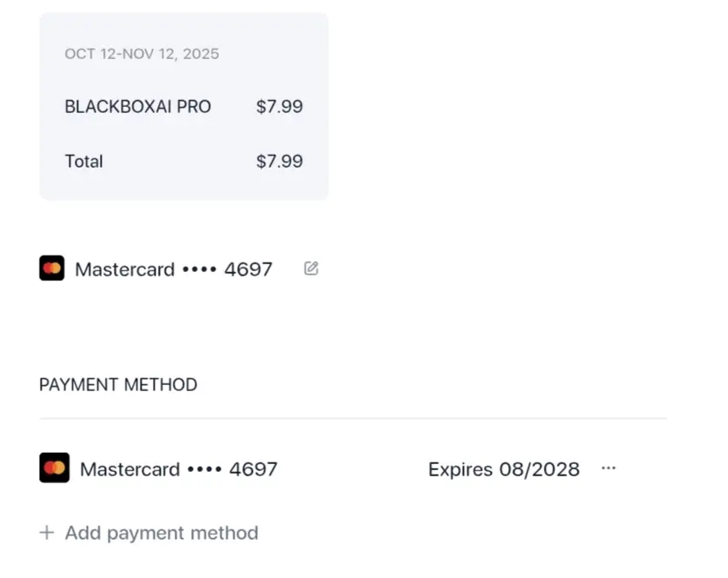Click the empty area of the invoice summary card
Image resolution: width=728 pixels, height=578 pixels.
click(x=184, y=186)
